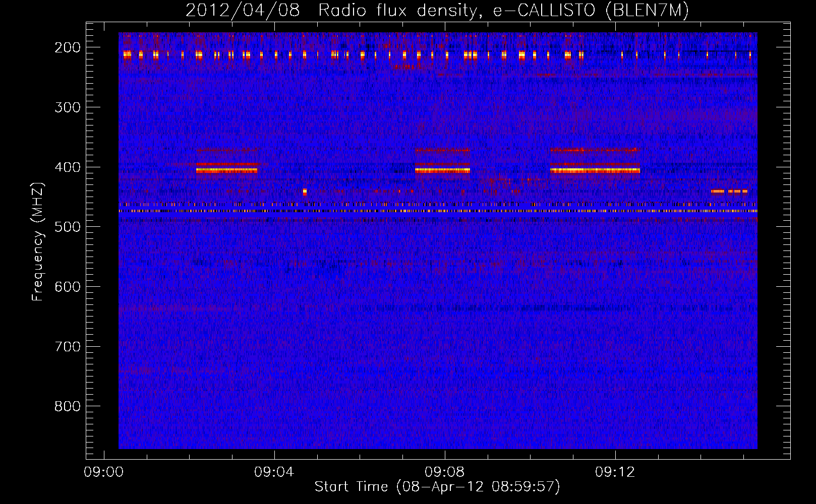Click the 400 frequency tick label
This screenshot has width=816, height=504.
[68, 167]
